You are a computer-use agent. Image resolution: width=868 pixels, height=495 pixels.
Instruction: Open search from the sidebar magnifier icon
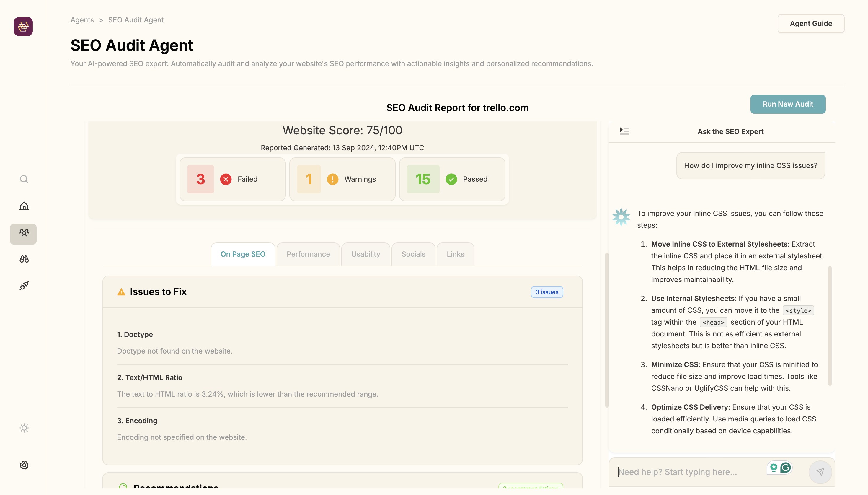24,179
